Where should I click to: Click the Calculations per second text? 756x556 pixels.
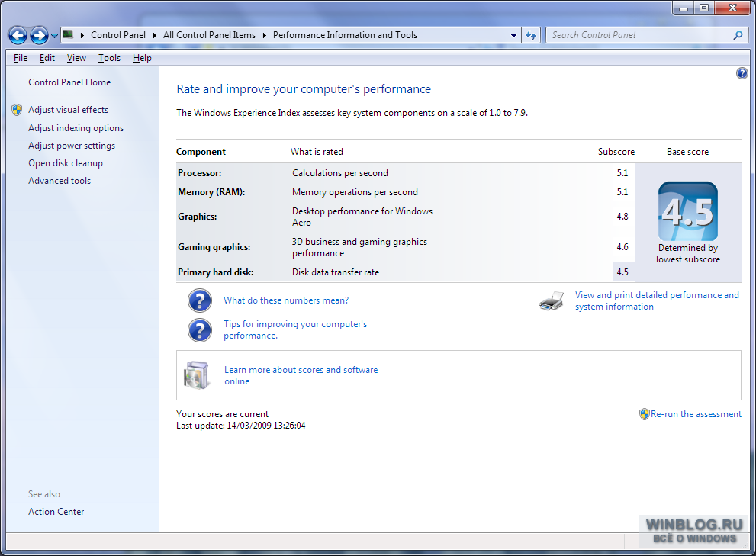(340, 173)
